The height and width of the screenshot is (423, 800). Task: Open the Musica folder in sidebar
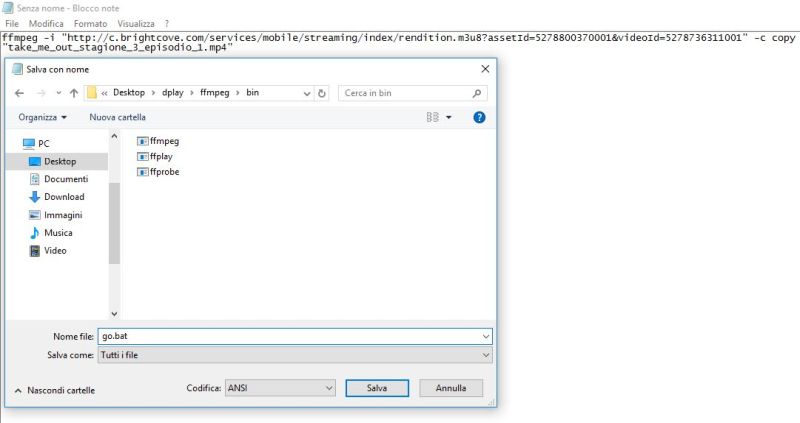(57, 233)
